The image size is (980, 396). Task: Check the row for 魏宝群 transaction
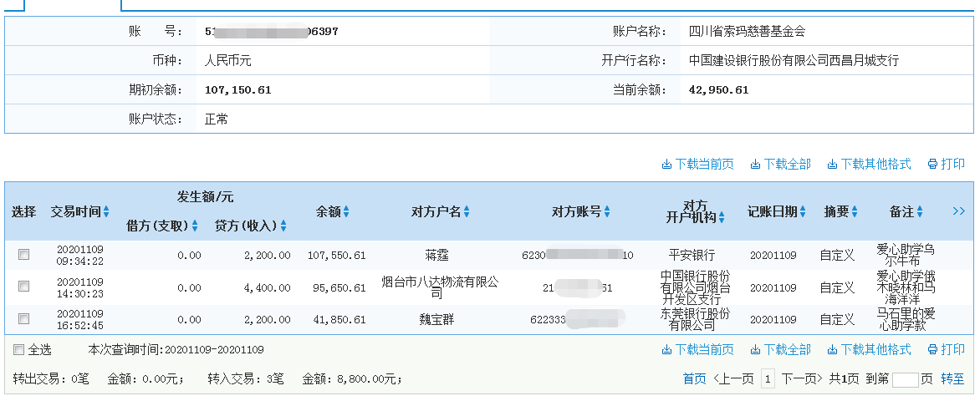23,318
